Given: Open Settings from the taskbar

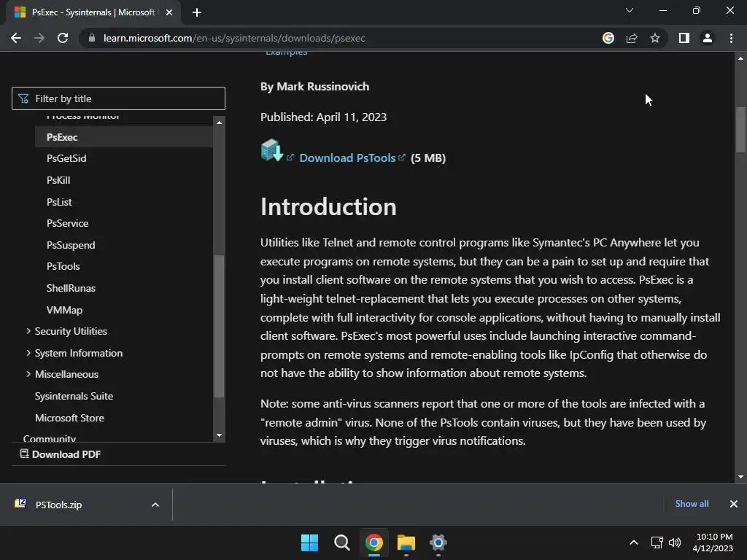Looking at the screenshot, I should 438,542.
